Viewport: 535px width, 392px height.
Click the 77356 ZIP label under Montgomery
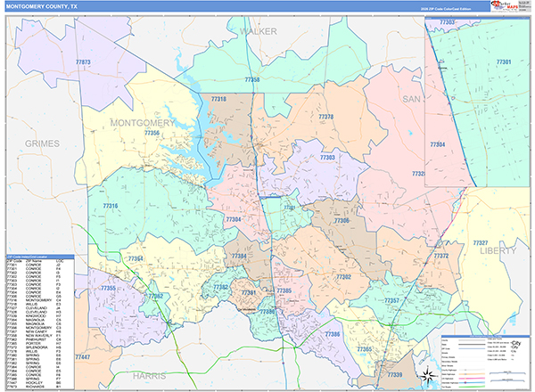click(152, 133)
